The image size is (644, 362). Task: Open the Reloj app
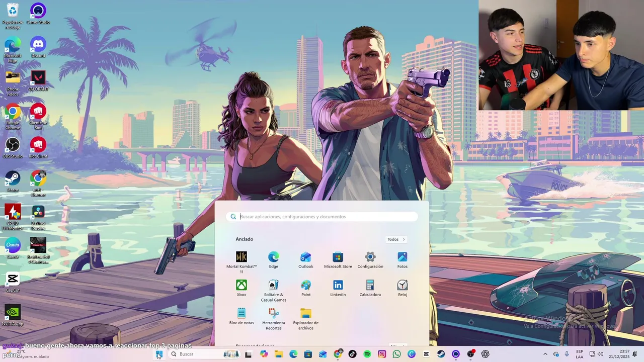pos(403,289)
